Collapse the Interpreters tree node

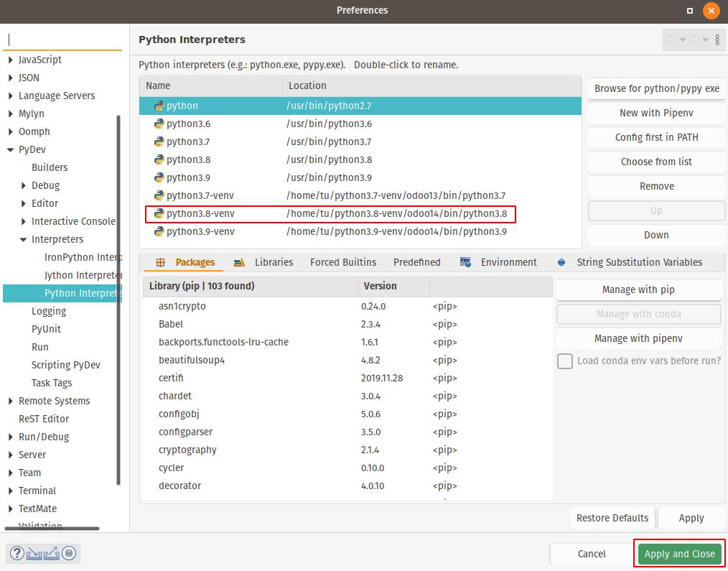tap(23, 240)
